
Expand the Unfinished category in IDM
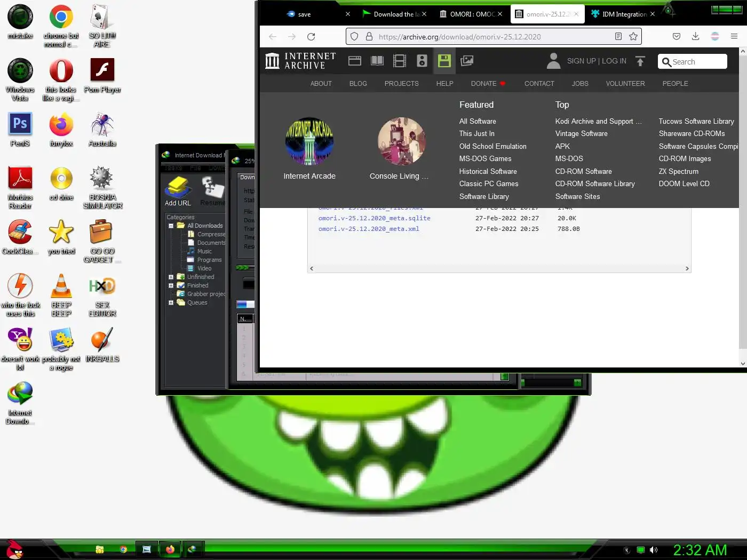[171, 277]
